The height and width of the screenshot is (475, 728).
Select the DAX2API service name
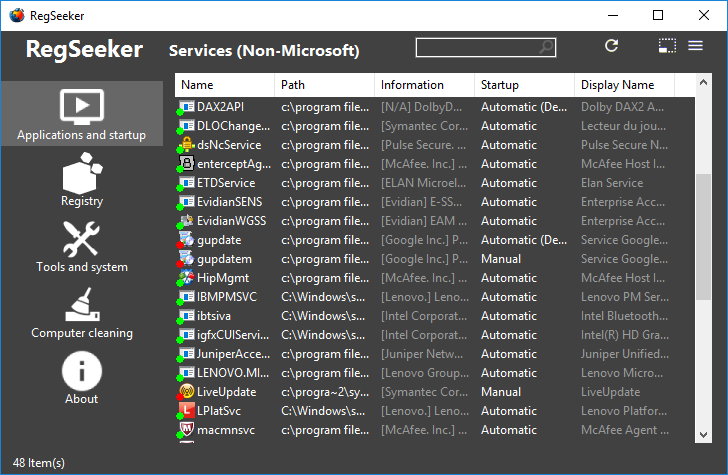[220, 107]
